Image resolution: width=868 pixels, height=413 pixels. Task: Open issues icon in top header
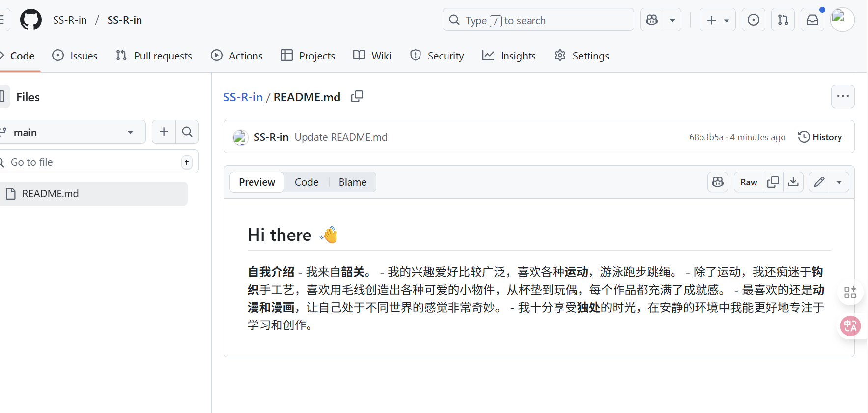tap(754, 20)
